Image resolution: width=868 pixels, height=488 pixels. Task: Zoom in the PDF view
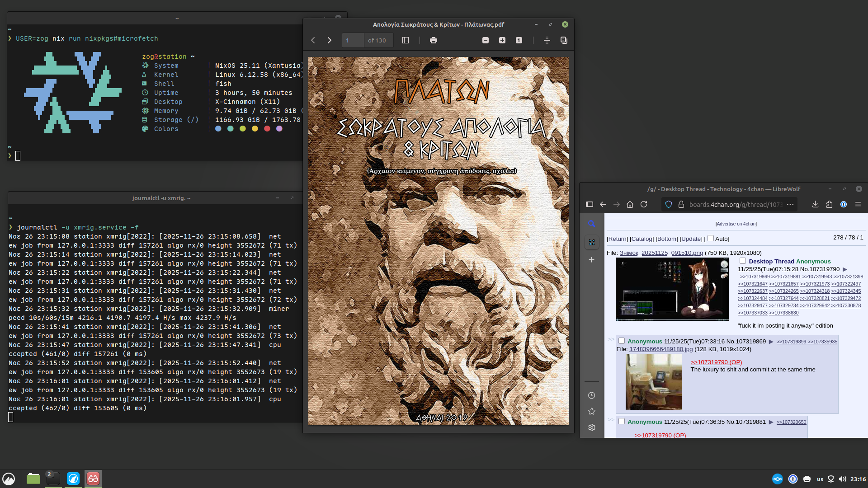pos(502,40)
